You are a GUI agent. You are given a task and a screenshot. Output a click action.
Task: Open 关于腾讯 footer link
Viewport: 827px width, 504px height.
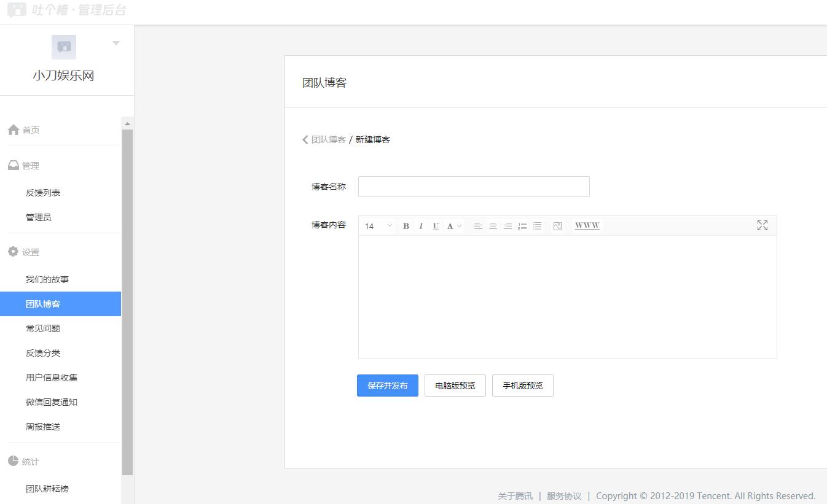tap(515, 496)
